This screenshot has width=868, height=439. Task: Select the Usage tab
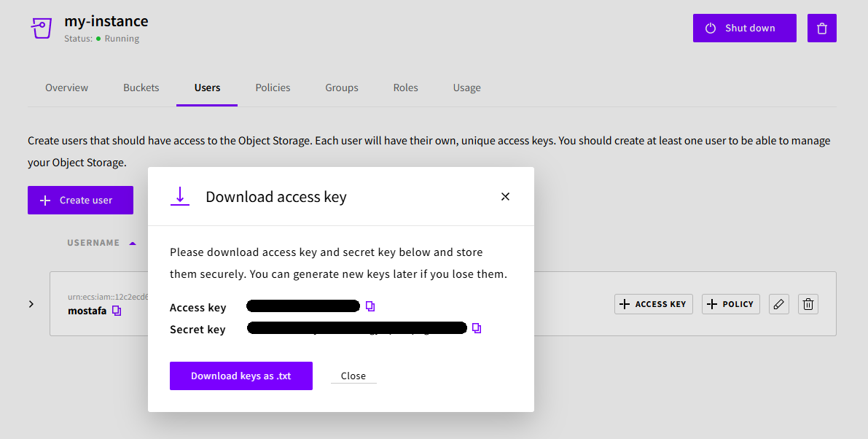[466, 88]
